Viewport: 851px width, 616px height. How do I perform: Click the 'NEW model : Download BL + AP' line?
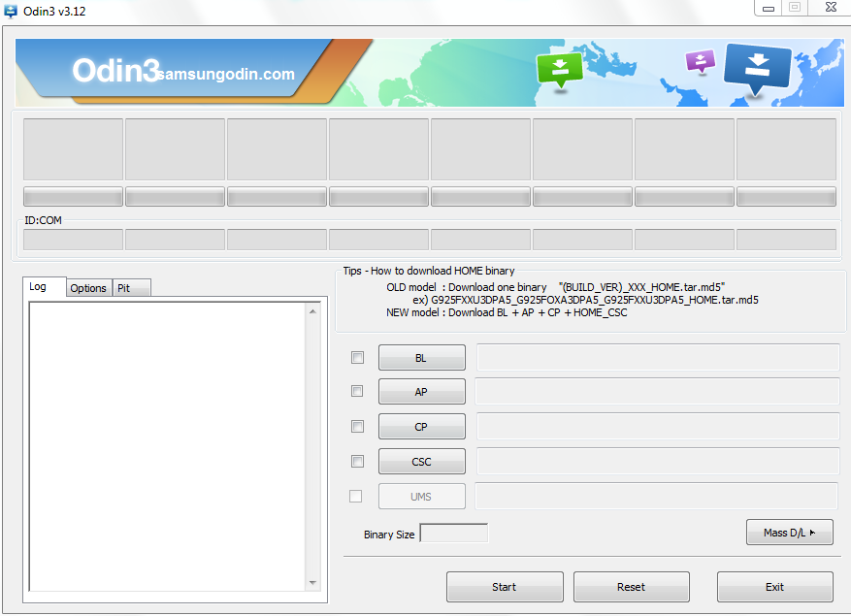(x=507, y=312)
